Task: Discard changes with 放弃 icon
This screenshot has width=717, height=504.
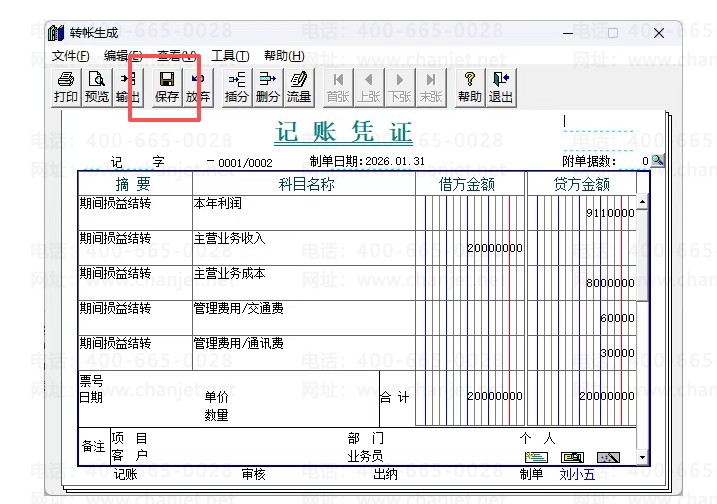Action: [x=198, y=87]
